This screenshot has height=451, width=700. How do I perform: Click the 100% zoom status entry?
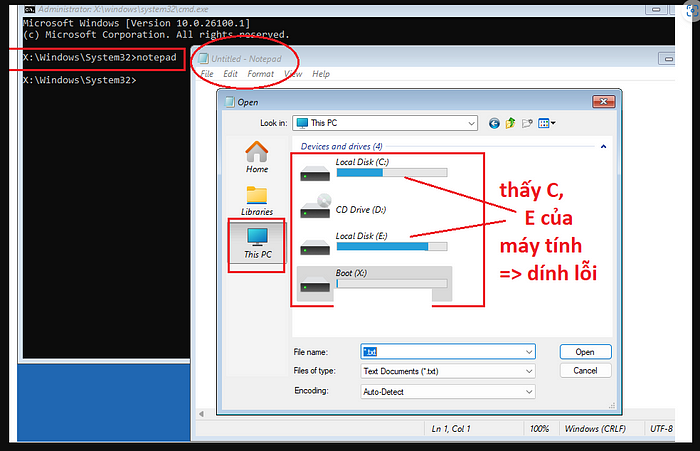click(539, 429)
